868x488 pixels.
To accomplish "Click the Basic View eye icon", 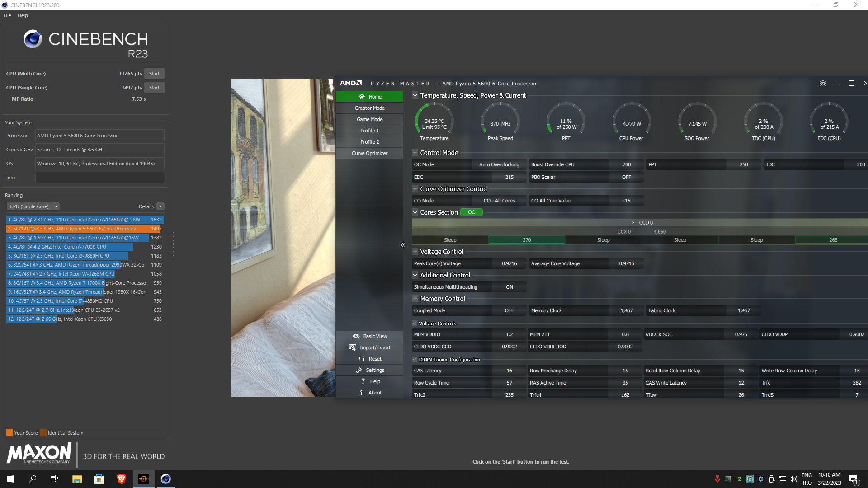I will click(x=356, y=336).
